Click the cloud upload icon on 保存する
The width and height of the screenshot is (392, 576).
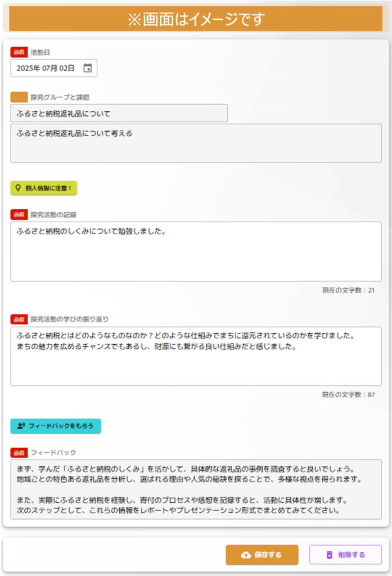[246, 555]
